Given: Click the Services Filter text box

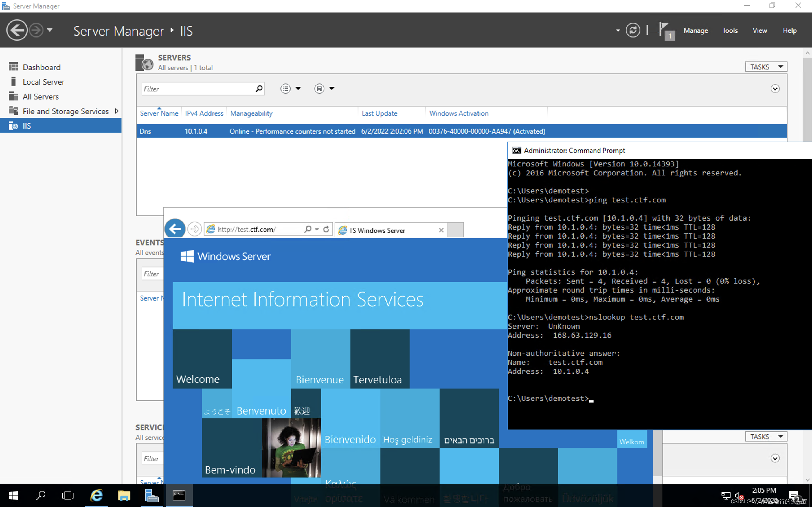Looking at the screenshot, I should [x=153, y=459].
